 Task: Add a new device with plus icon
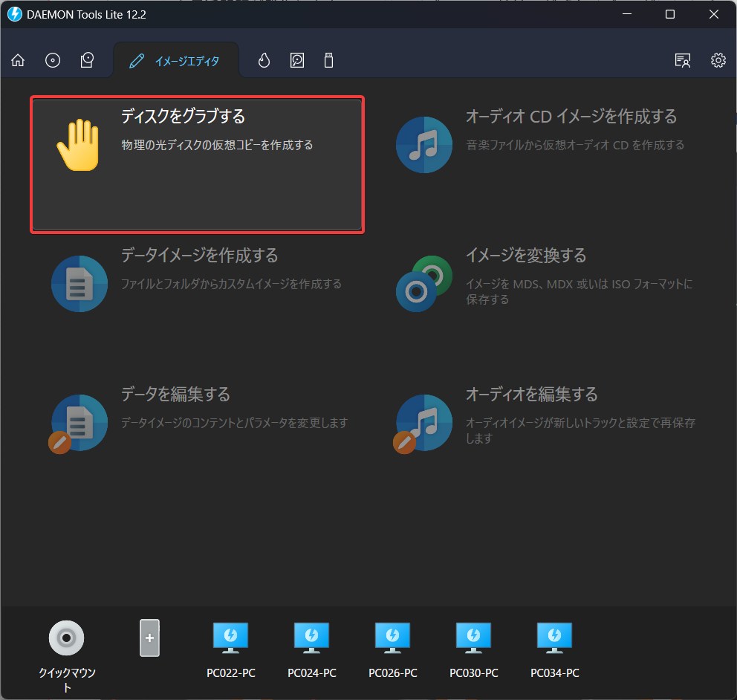[x=149, y=638]
